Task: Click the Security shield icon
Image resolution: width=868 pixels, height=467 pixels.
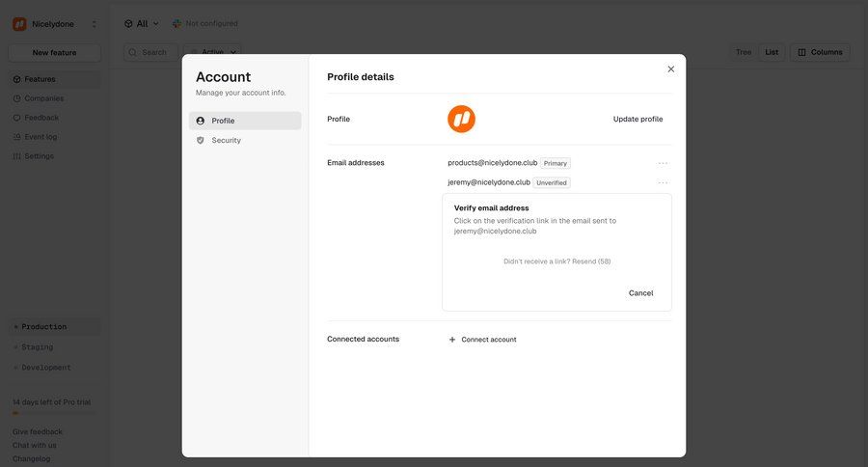Action: pos(201,140)
